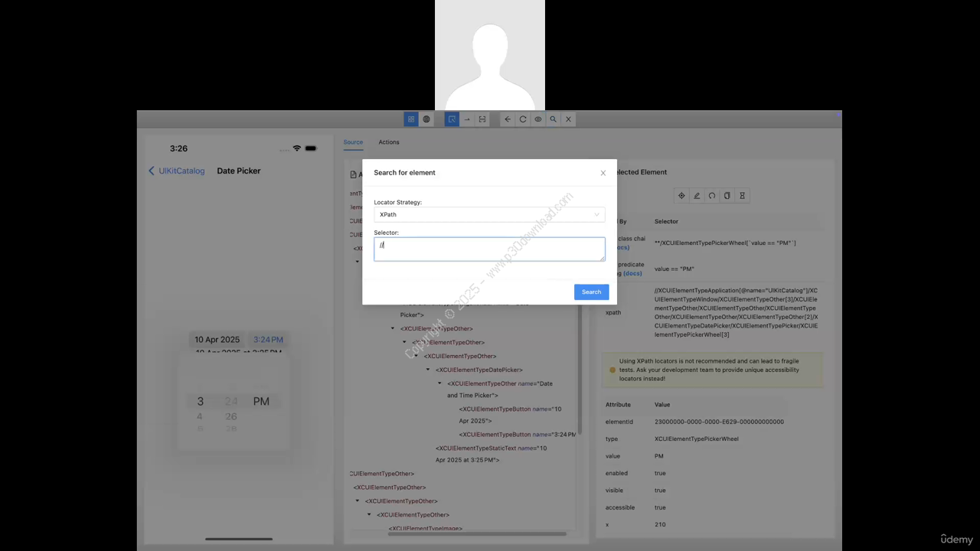Open the Source tab
Screen dimensions: 980x551
click(x=353, y=142)
